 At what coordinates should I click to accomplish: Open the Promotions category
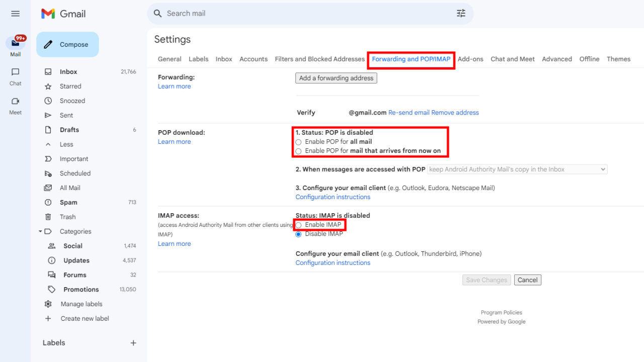[x=81, y=290]
